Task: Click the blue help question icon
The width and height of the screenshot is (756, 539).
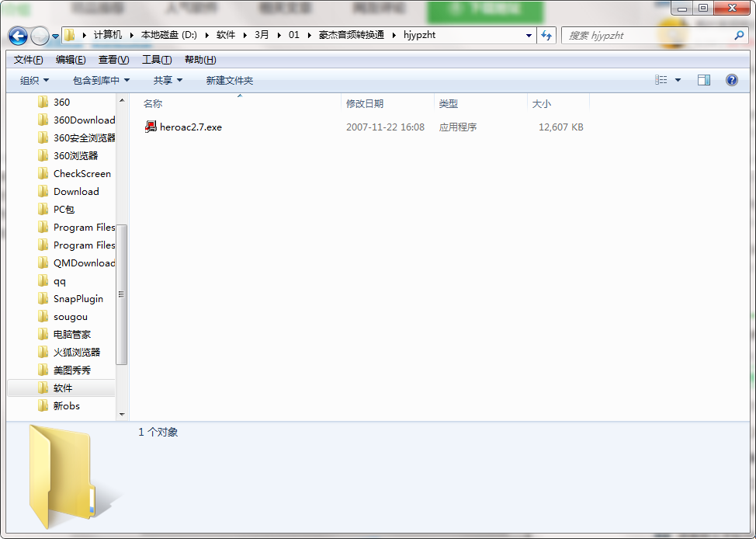Action: [731, 80]
